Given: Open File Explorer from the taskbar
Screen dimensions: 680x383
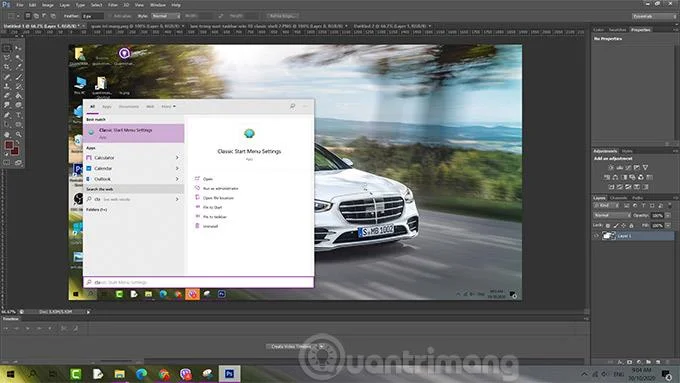Looking at the screenshot, I should pyautogui.click(x=120, y=373).
